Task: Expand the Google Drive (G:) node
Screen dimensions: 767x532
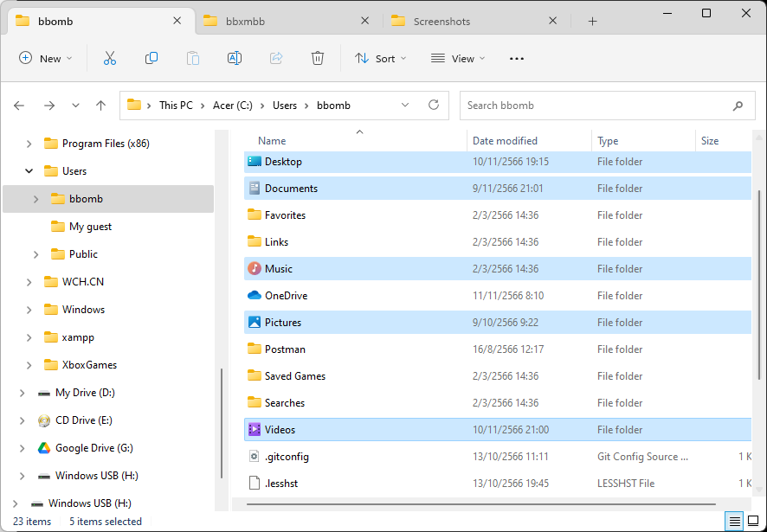Action: (x=23, y=448)
